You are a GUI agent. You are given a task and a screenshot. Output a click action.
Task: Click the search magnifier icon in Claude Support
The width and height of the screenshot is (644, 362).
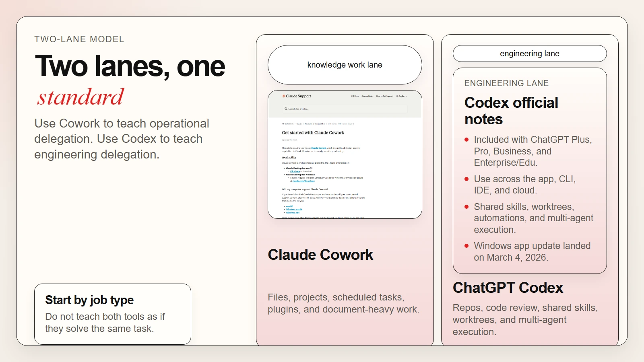click(286, 109)
